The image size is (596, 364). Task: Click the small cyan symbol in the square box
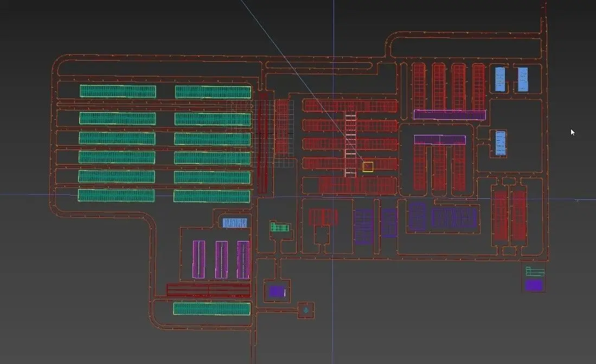pyautogui.click(x=306, y=310)
